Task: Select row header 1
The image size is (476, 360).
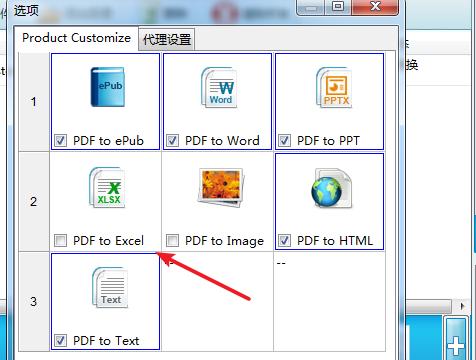Action: point(34,102)
